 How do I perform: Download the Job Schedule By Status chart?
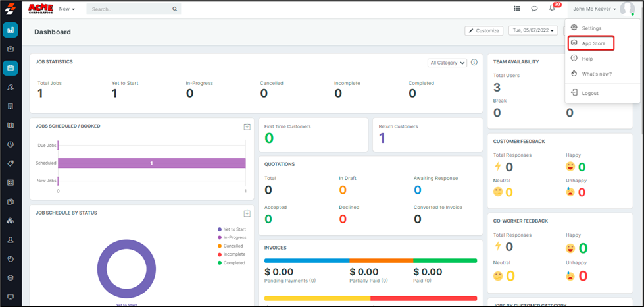pos(247,213)
